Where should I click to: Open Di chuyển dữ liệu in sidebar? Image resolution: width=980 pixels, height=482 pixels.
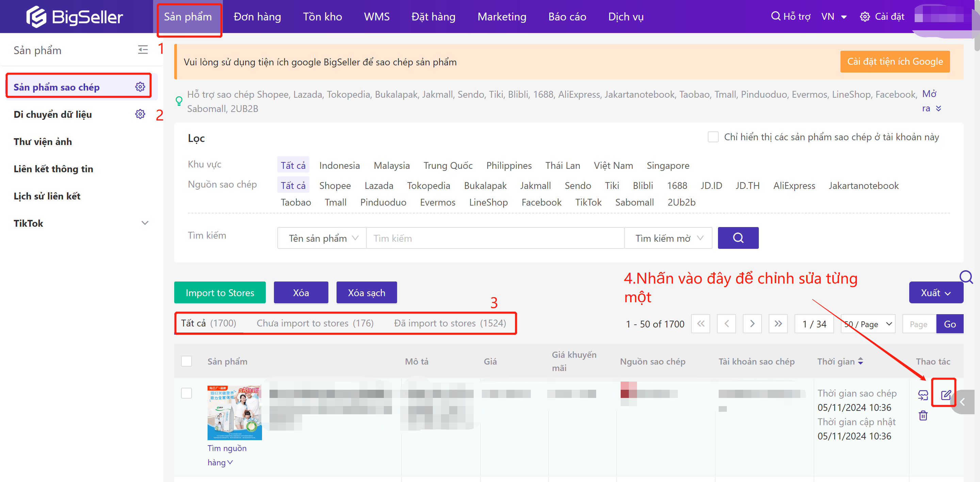(52, 114)
